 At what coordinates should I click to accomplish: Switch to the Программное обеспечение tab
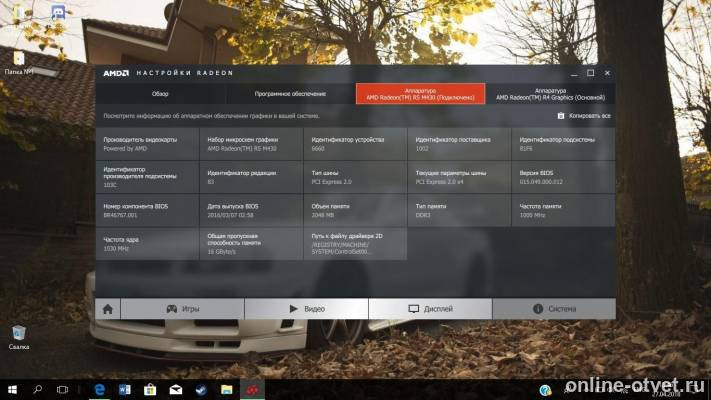coord(290,94)
